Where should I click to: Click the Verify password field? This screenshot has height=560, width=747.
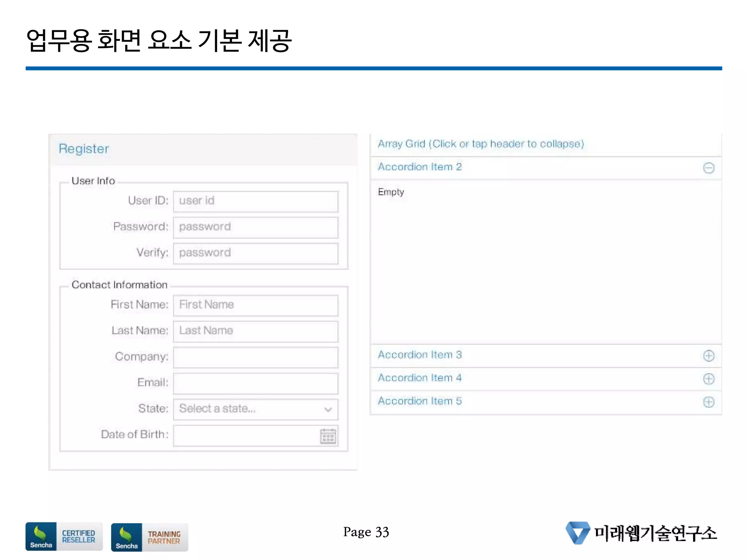(x=255, y=253)
